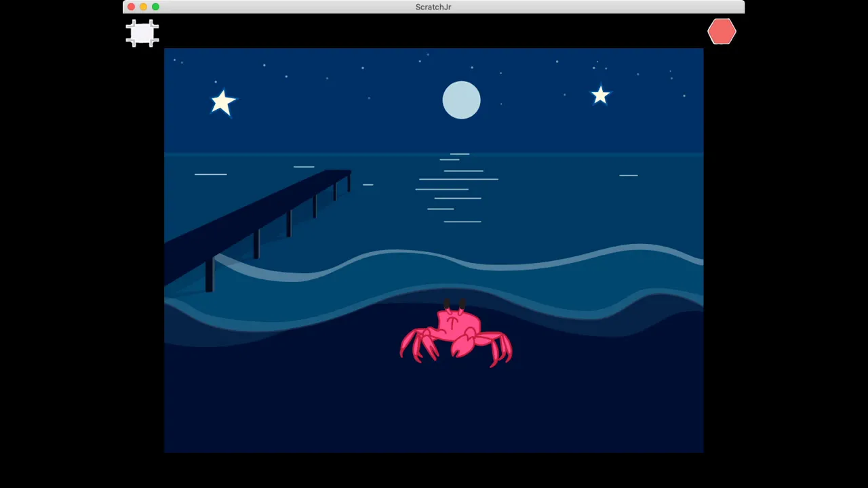Minimize the ScratchJr window
This screenshot has width=868, height=488.
tap(143, 7)
